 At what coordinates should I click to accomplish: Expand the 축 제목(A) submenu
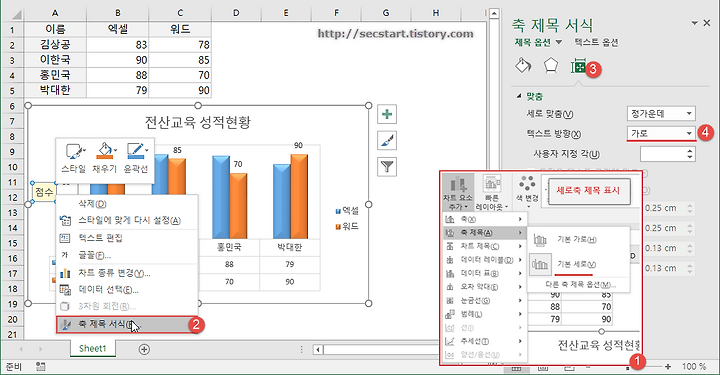(484, 233)
